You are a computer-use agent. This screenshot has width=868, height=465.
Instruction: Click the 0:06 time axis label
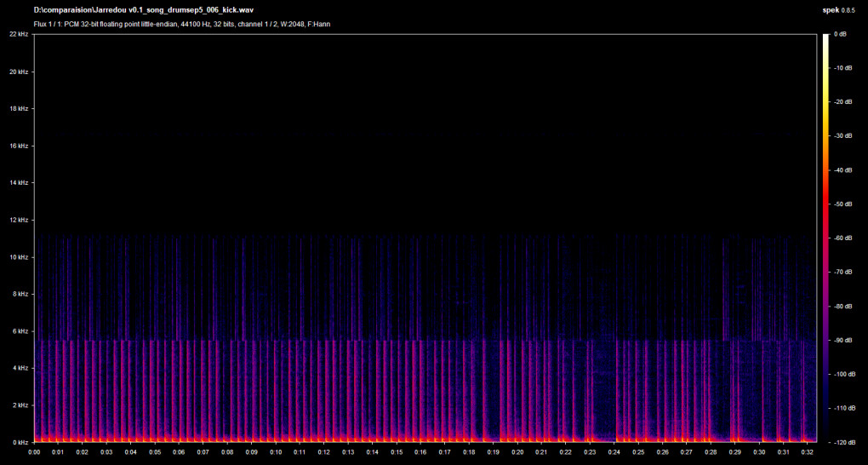click(179, 452)
